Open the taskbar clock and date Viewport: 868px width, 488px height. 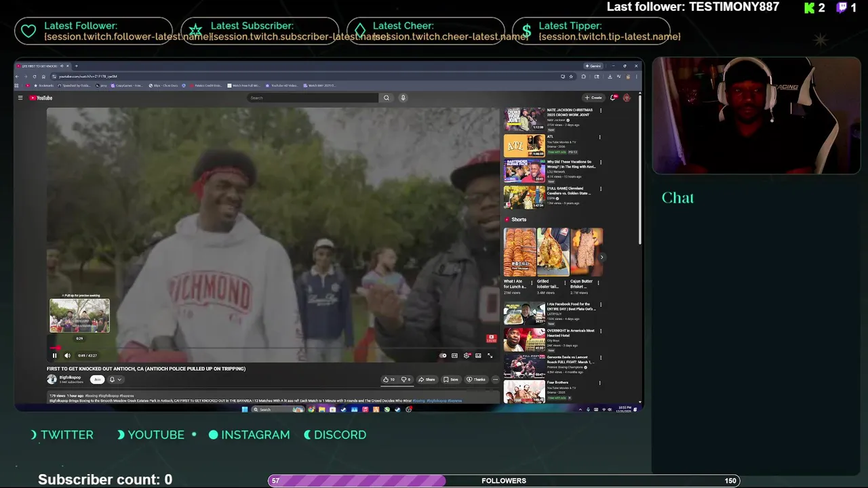pyautogui.click(x=624, y=409)
